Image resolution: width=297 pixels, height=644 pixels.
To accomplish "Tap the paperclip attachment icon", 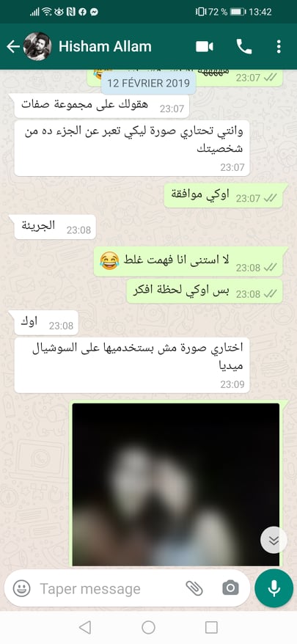I will (x=194, y=588).
